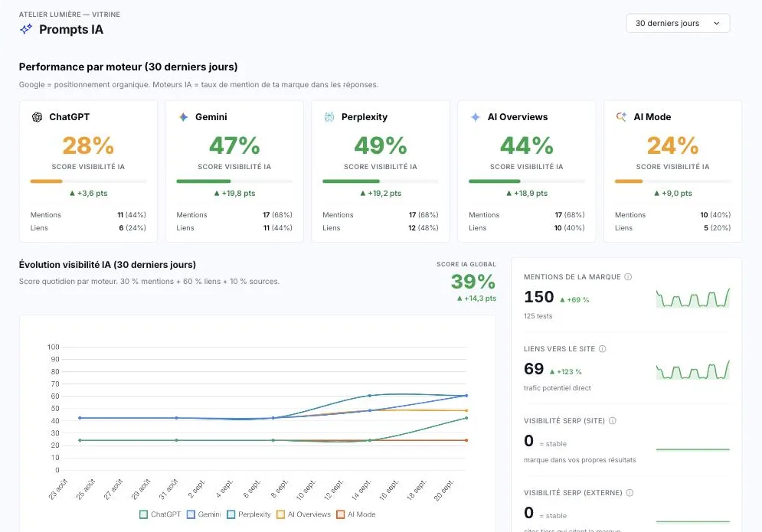The image size is (762, 532).
Task: Click the Perplexity logo icon
Action: [329, 117]
